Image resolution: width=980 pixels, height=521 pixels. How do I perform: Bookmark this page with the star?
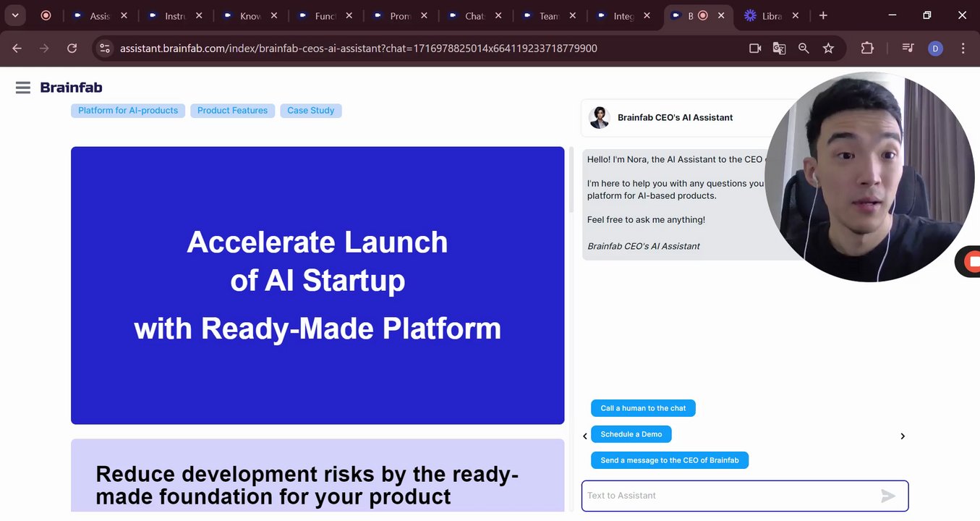coord(828,48)
